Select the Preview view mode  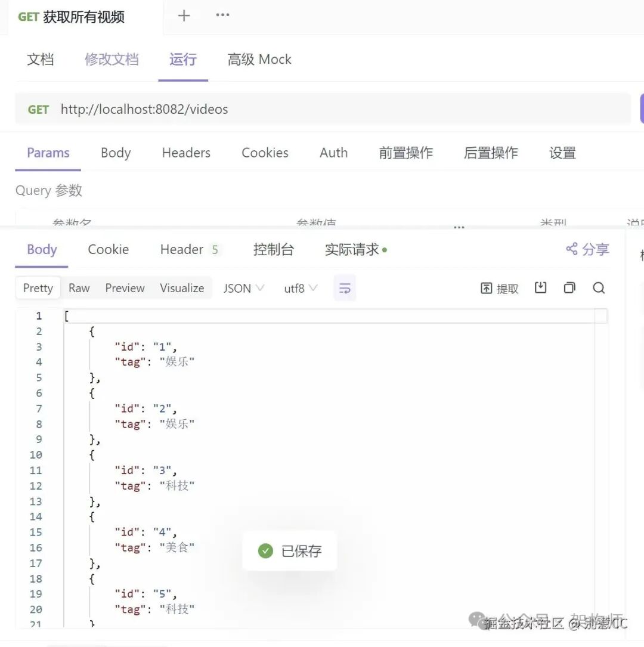[125, 288]
